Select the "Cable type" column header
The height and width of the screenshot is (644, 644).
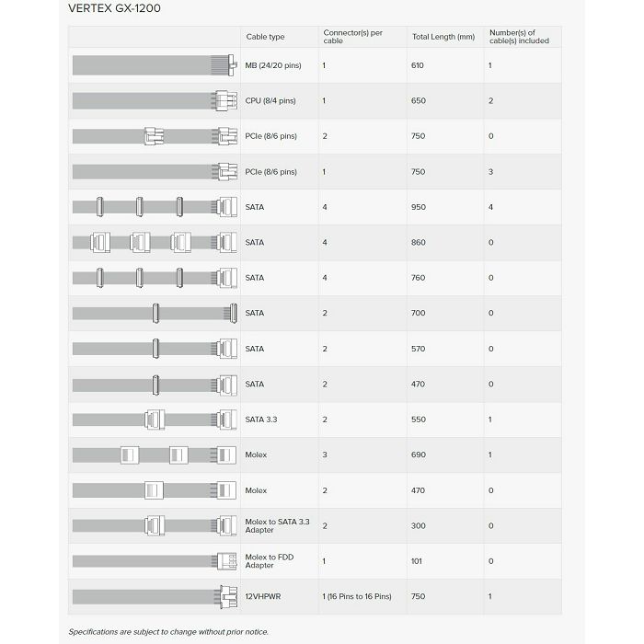(x=266, y=37)
